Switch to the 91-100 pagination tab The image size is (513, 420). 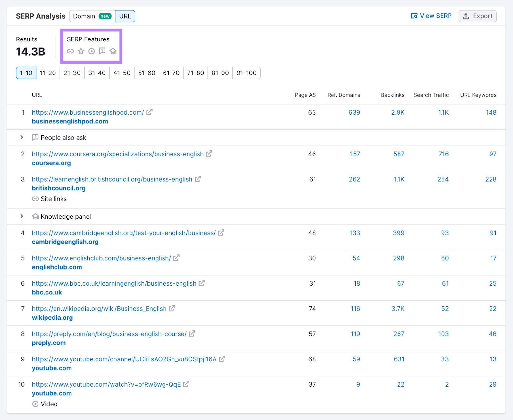pyautogui.click(x=246, y=73)
